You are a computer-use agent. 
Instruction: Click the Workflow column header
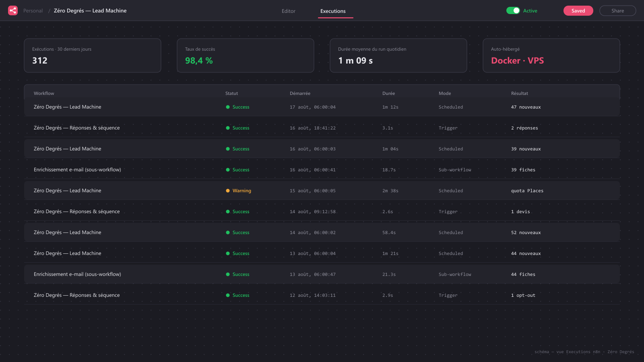pos(44,93)
